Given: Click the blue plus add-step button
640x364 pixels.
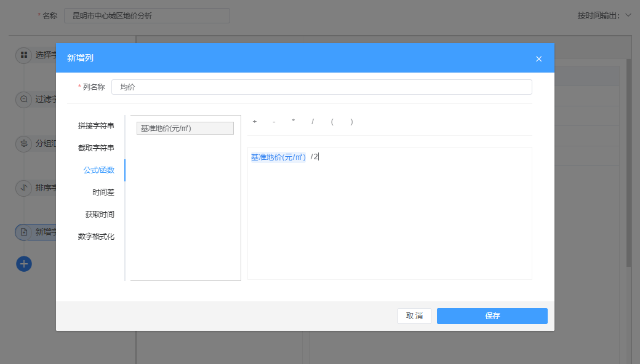Looking at the screenshot, I should pyautogui.click(x=23, y=264).
